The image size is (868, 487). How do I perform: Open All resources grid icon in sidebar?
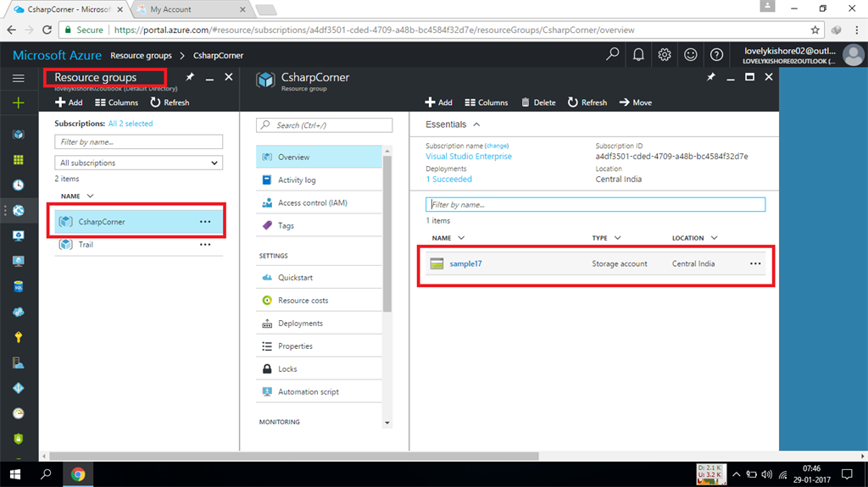(19, 160)
